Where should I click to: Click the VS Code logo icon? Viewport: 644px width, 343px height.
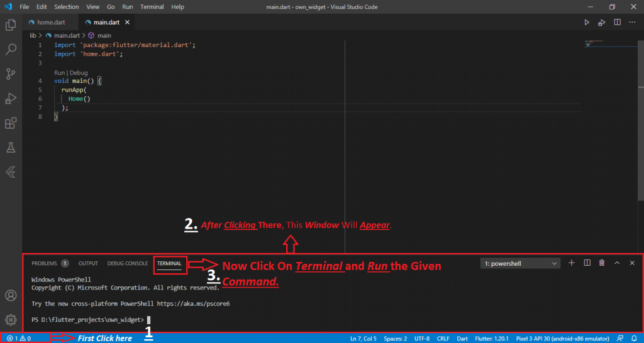coord(8,7)
